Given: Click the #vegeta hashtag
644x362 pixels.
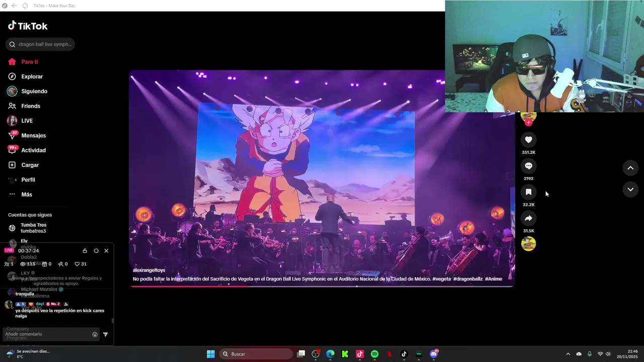Looking at the screenshot, I should tap(441, 279).
